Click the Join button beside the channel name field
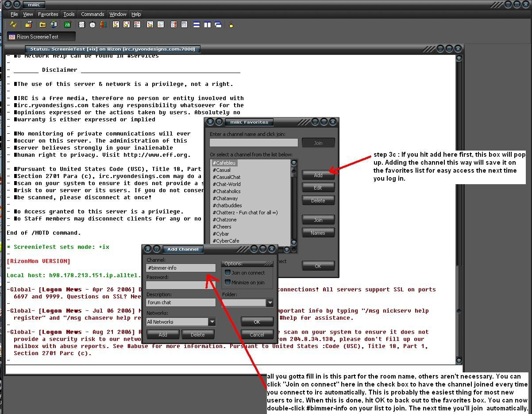The height and width of the screenshot is (414, 532). [318, 143]
